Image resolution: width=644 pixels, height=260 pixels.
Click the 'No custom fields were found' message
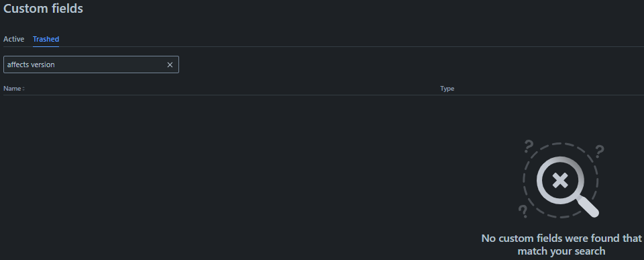(x=561, y=239)
